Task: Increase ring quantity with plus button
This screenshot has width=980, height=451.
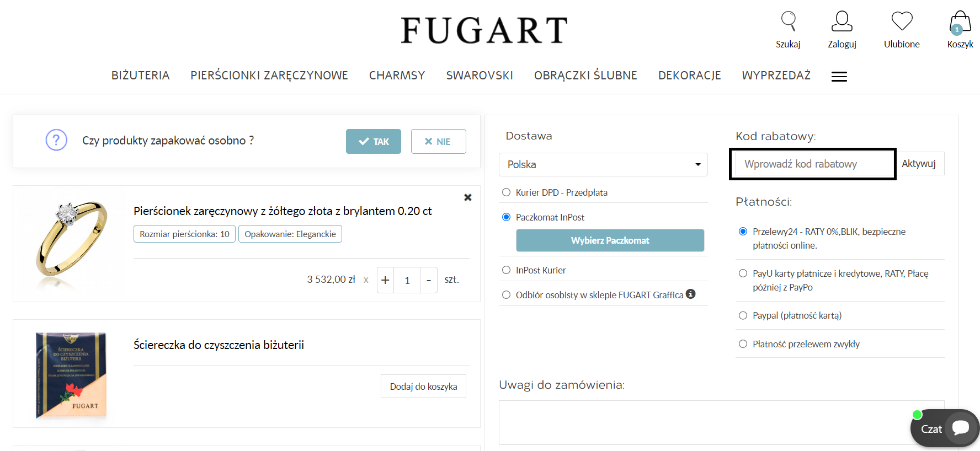Action: [x=385, y=280]
